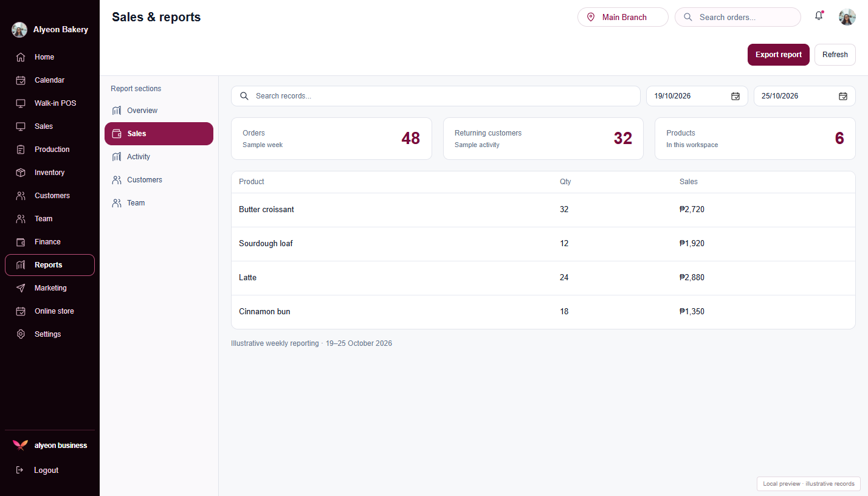This screenshot has width=868, height=496.
Task: Click the Alyeon Bakery profile picture
Action: [19, 30]
